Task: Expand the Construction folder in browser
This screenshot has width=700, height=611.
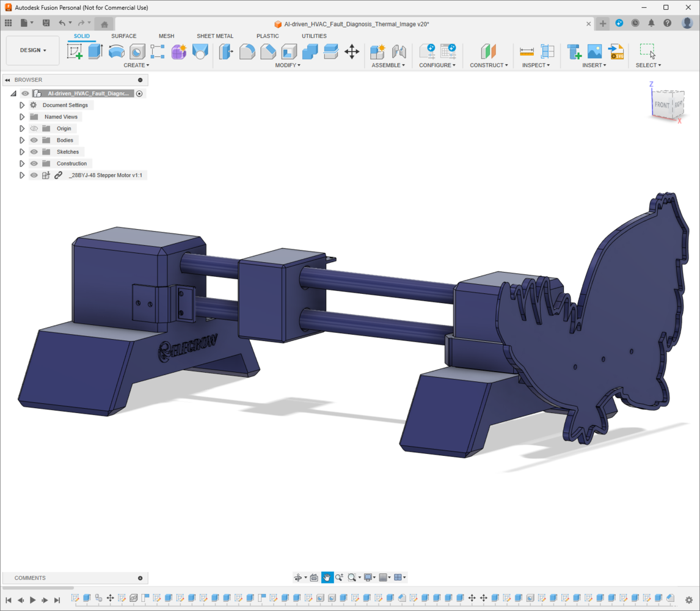Action: click(x=22, y=164)
